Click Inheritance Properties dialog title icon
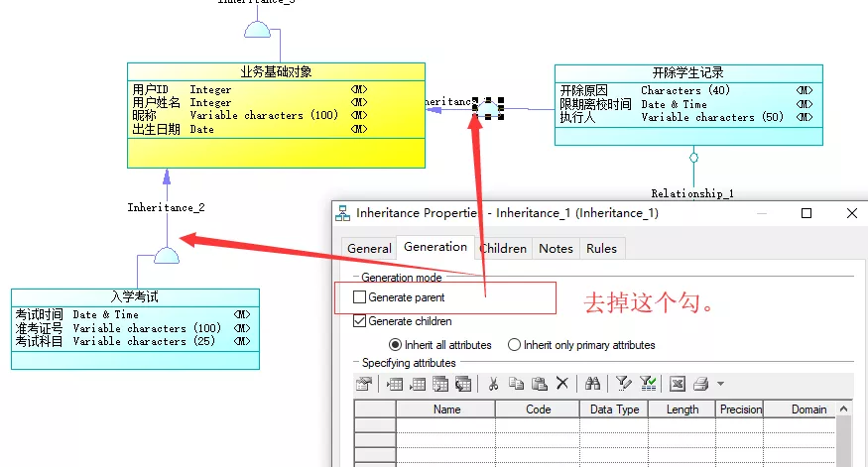The image size is (868, 467). coord(342,213)
